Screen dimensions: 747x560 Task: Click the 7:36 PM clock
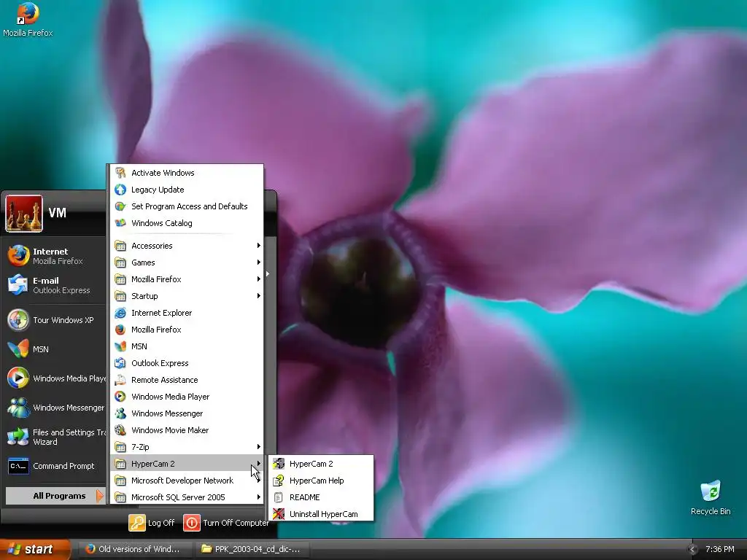click(720, 549)
